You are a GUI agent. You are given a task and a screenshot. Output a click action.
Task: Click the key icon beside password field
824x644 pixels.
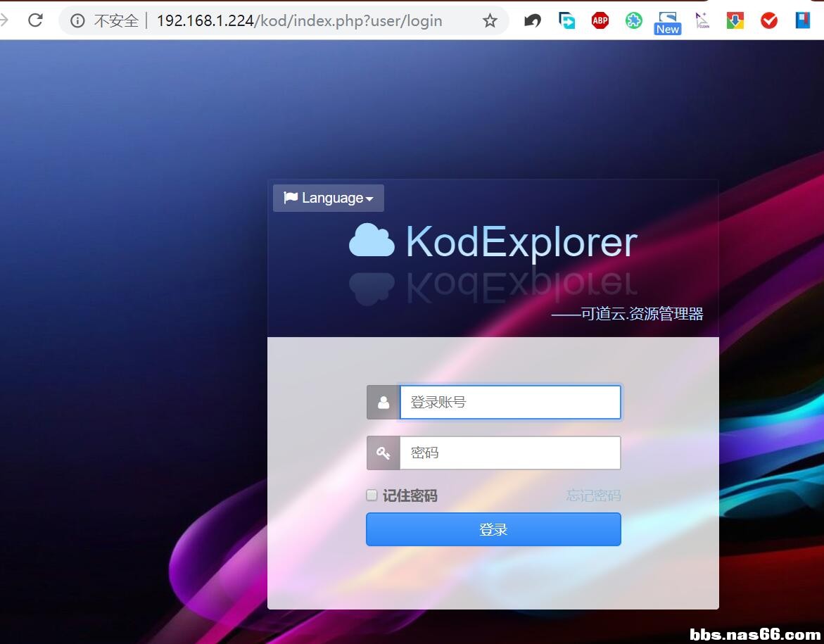pyautogui.click(x=383, y=453)
